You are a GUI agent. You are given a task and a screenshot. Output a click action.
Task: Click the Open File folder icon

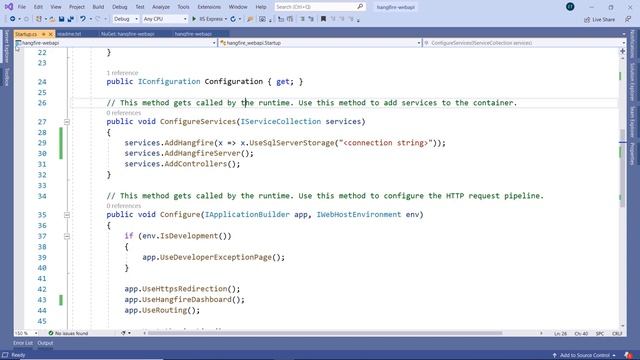click(52, 19)
